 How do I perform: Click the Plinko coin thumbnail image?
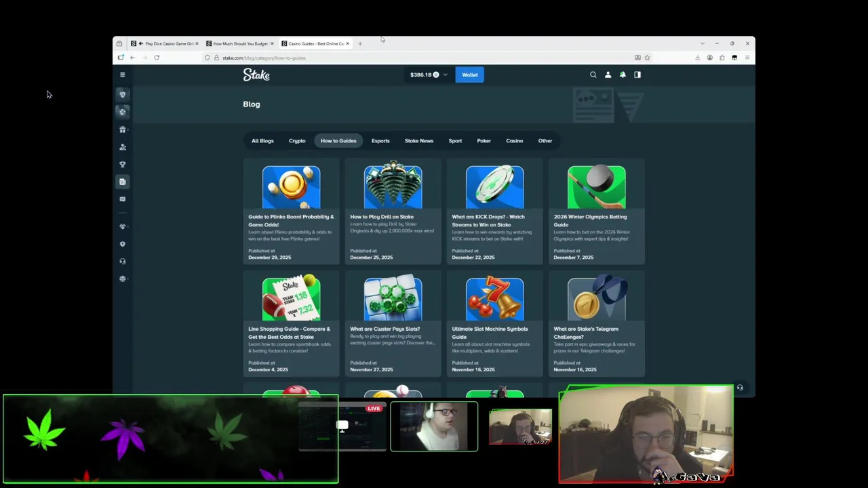click(x=291, y=187)
